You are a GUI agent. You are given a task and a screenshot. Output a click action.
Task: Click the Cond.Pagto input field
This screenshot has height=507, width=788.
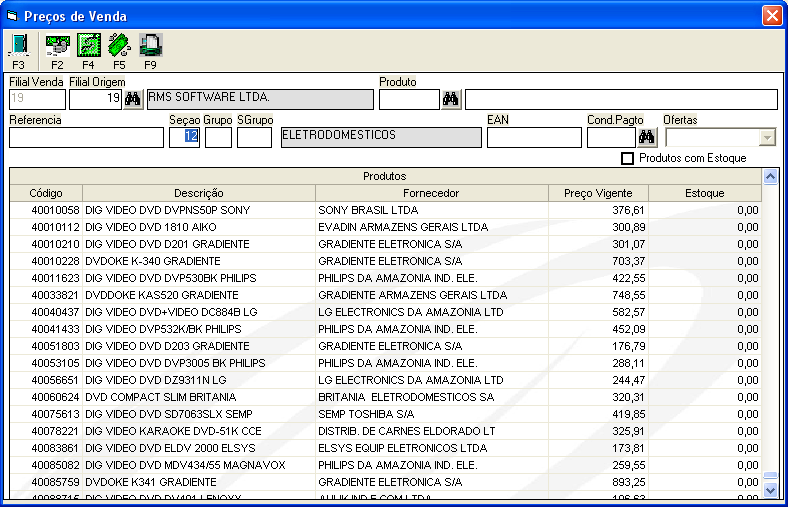tap(611, 137)
